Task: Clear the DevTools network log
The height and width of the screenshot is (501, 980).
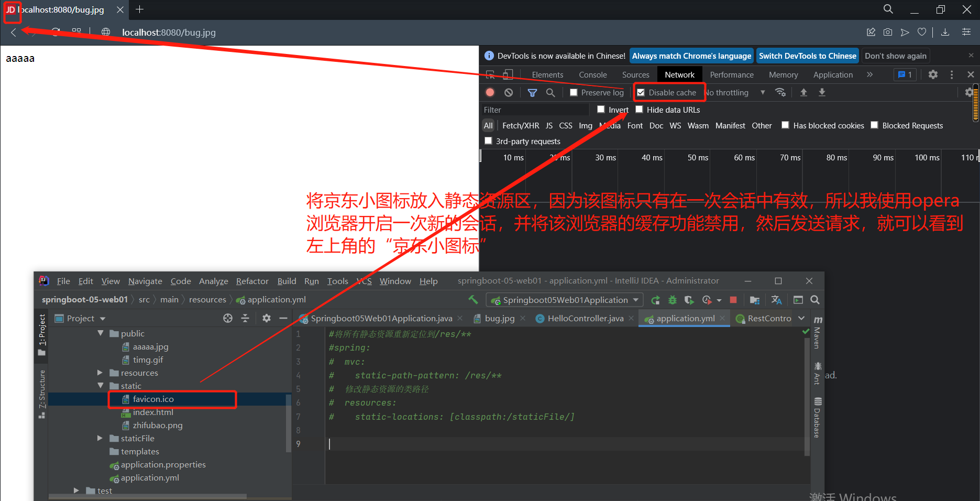Action: click(x=509, y=92)
